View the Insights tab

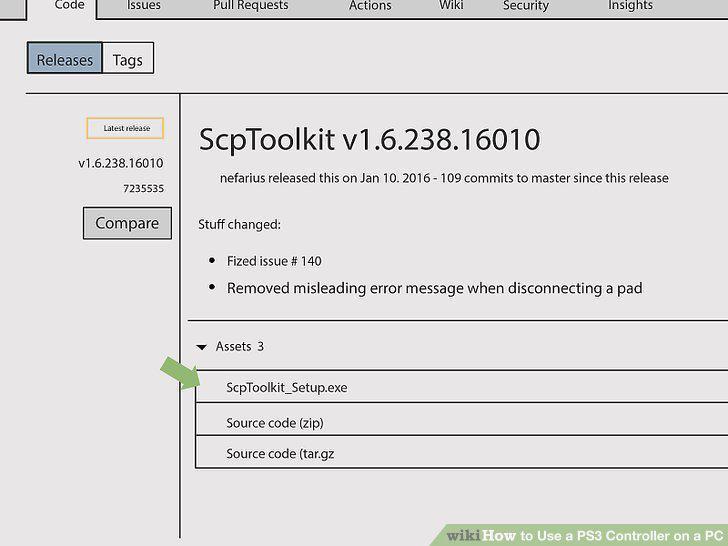[630, 6]
